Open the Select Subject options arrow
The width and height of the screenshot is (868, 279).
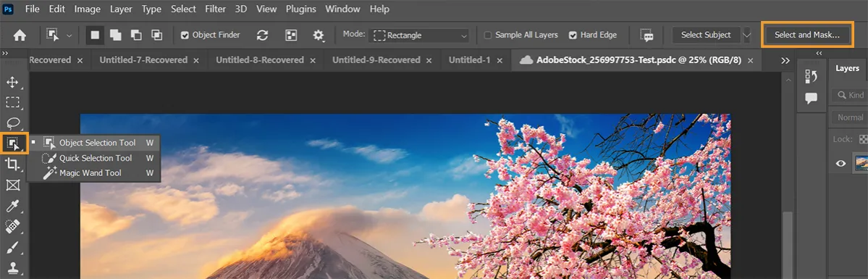click(x=747, y=35)
